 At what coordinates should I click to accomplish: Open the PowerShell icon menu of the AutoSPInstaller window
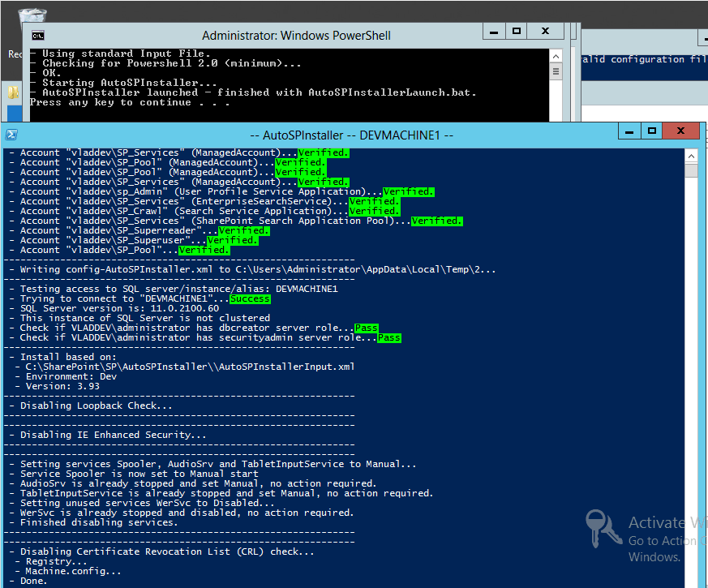point(11,135)
